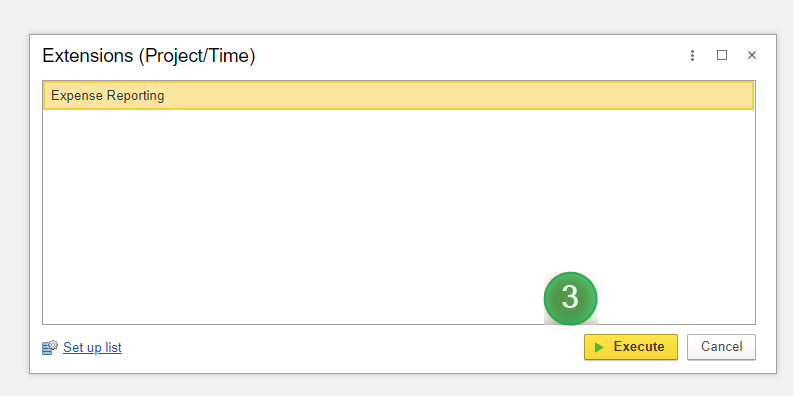Click the Extensions (Project/Time) title text
The height and width of the screenshot is (396, 794).
pos(148,56)
